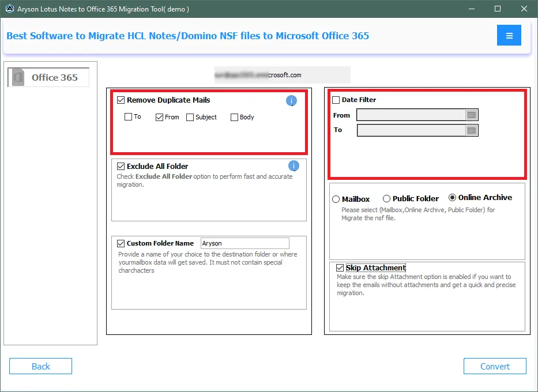The image size is (538, 392).
Task: Uncheck the Skip Attachment checkbox
Action: click(340, 268)
